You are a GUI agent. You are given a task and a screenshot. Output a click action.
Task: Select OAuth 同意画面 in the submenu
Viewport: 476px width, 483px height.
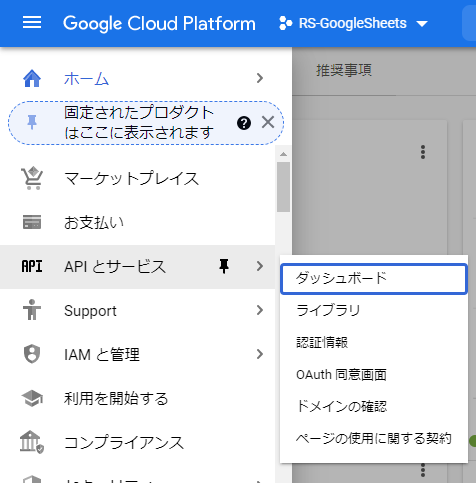(x=374, y=374)
